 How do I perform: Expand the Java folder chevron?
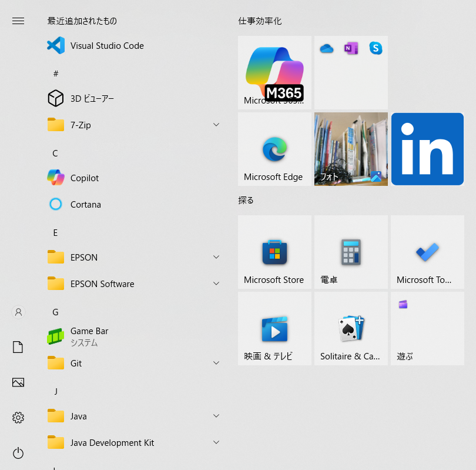click(216, 416)
